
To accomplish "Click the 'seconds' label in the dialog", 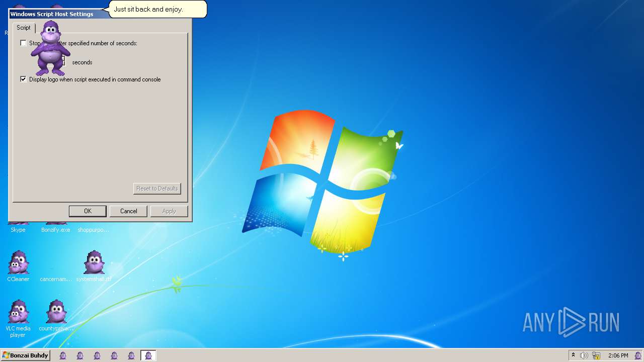I will coord(82,62).
